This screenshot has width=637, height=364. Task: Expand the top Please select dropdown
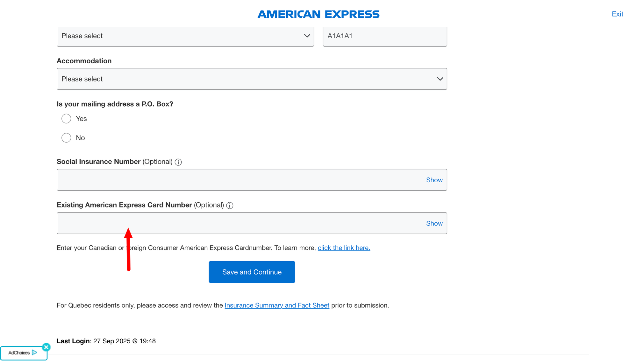click(x=185, y=36)
